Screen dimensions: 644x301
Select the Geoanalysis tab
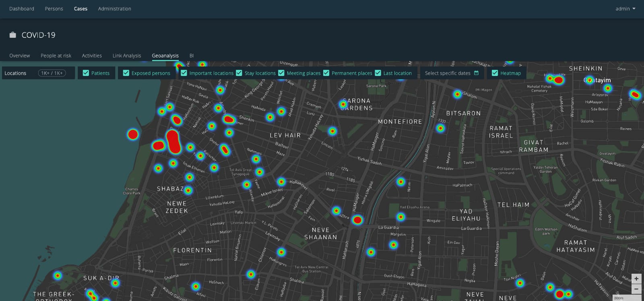point(165,55)
